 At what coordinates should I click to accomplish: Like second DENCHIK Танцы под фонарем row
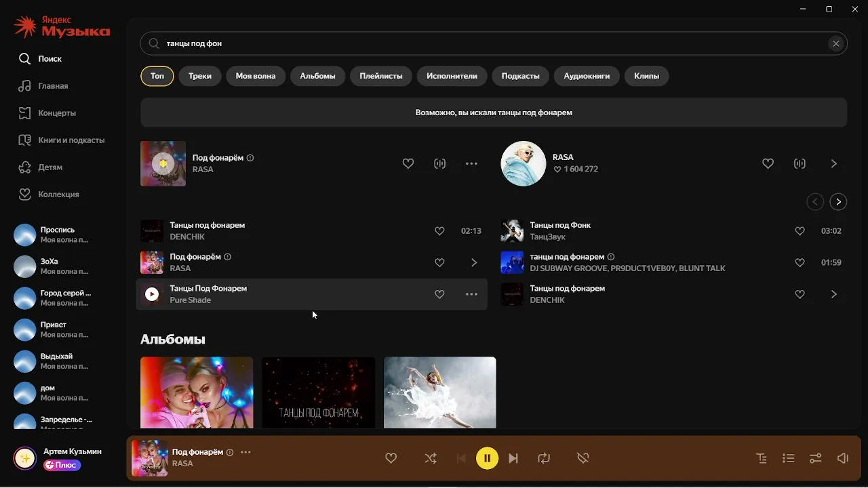click(x=800, y=294)
